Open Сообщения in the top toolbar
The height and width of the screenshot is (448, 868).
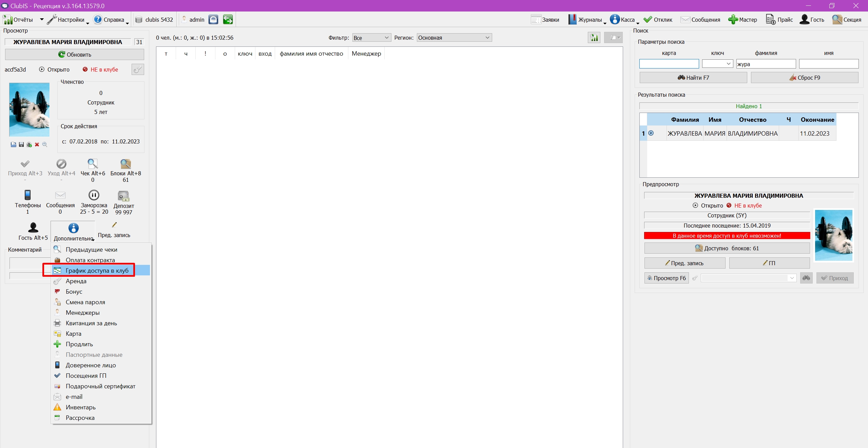tap(700, 20)
